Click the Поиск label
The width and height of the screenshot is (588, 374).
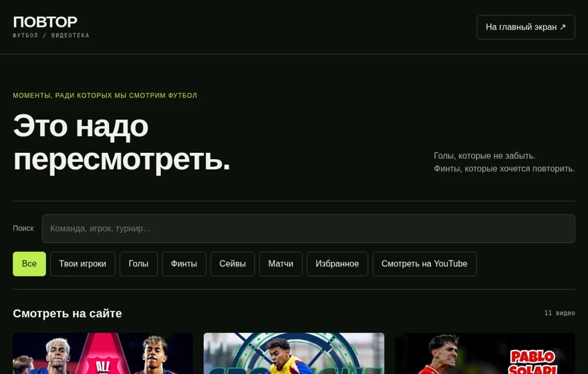pyautogui.click(x=23, y=228)
